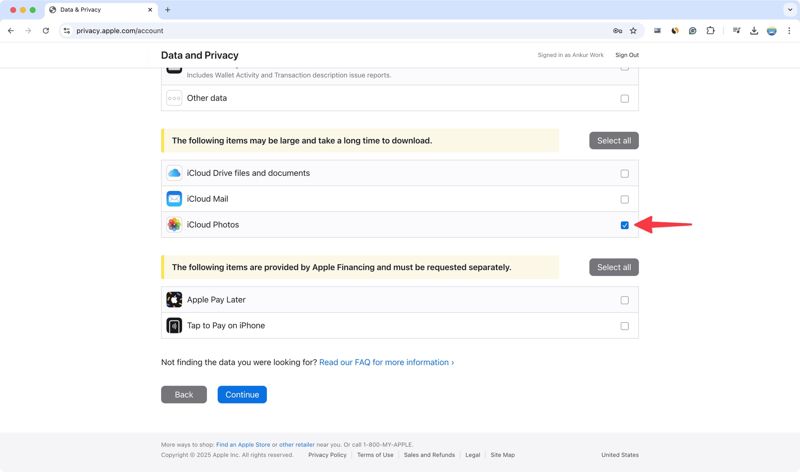Click the Tap to Pay on iPhone icon
800x472 pixels.
[174, 326]
